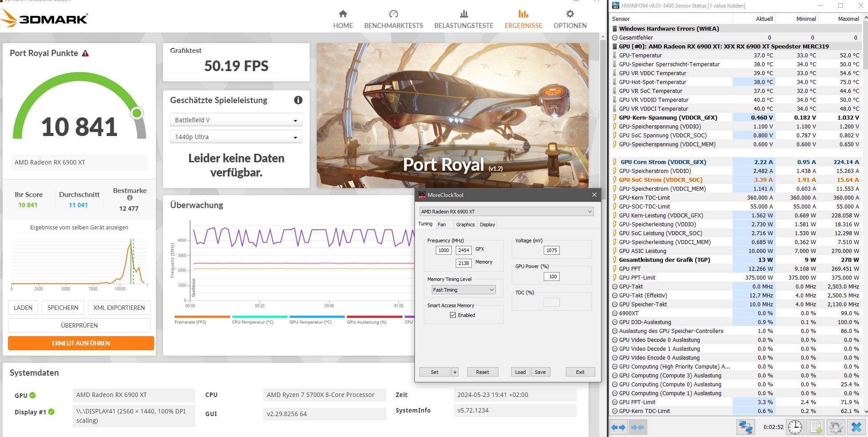Click Reset button in MoreClockTool
868x437 pixels.
pos(482,372)
